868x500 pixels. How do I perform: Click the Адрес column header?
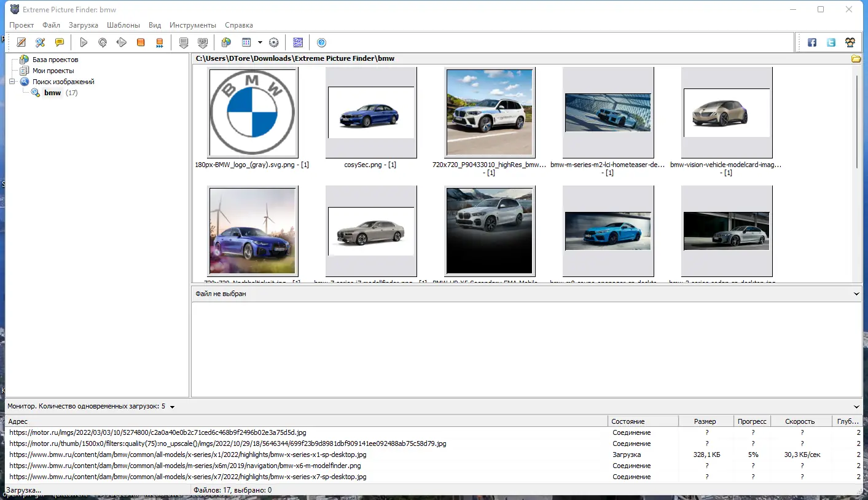coord(18,421)
